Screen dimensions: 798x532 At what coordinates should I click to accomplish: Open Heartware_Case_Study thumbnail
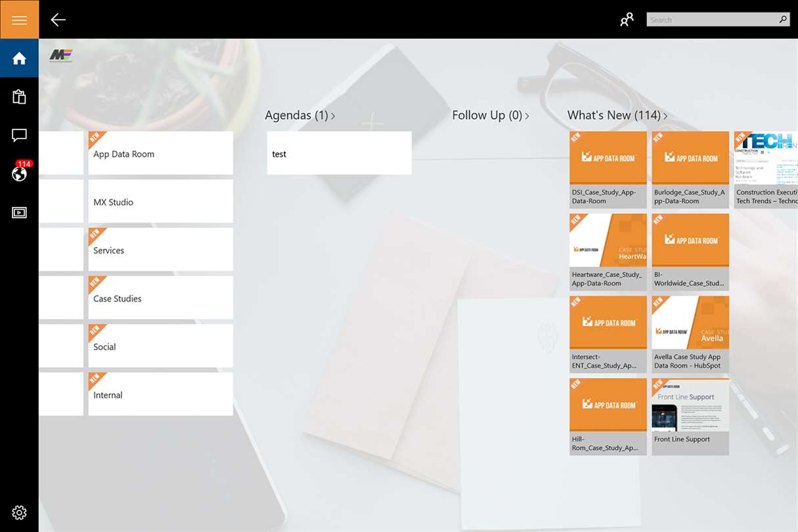[608, 252]
